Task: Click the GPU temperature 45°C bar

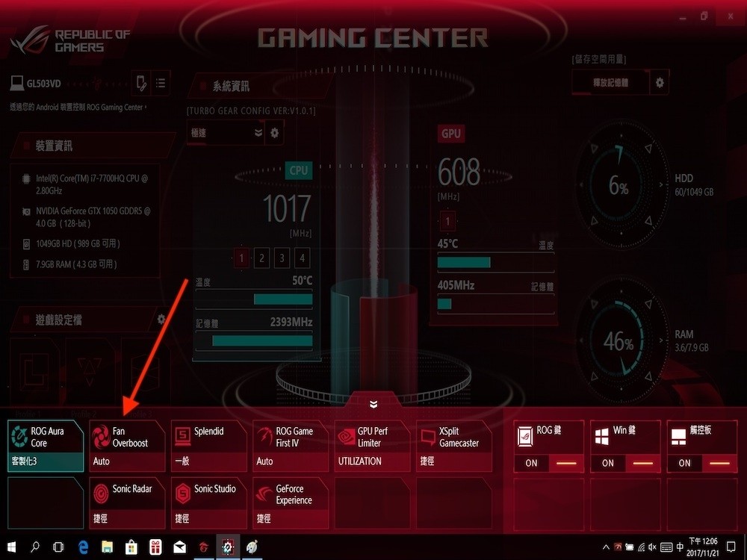Action: pyautogui.click(x=495, y=262)
